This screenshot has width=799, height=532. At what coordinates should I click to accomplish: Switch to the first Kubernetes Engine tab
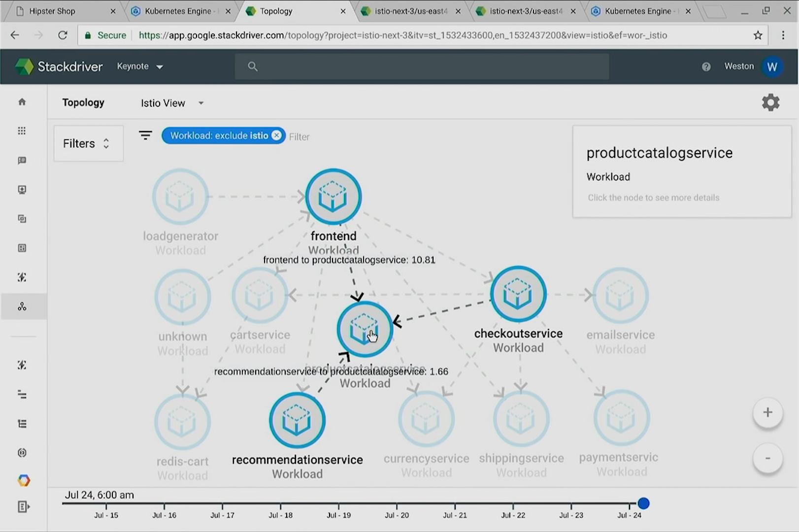tap(177, 11)
